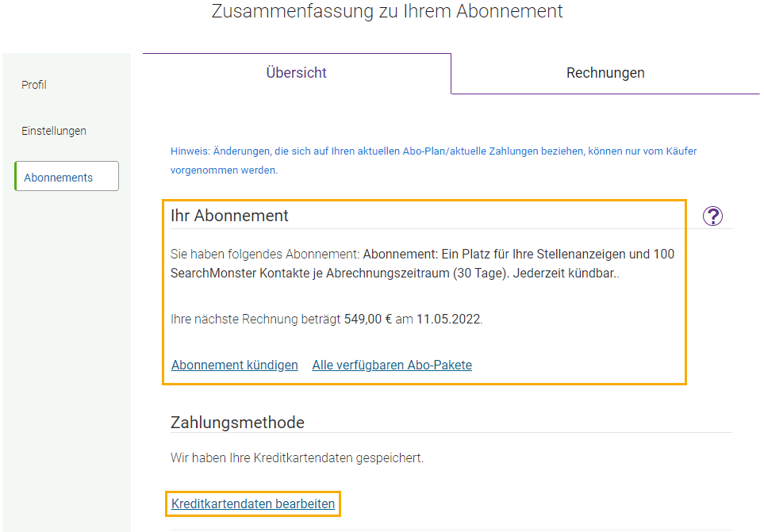Click the Jederzeit kündbar text
The width and height of the screenshot is (764, 532).
[566, 273]
